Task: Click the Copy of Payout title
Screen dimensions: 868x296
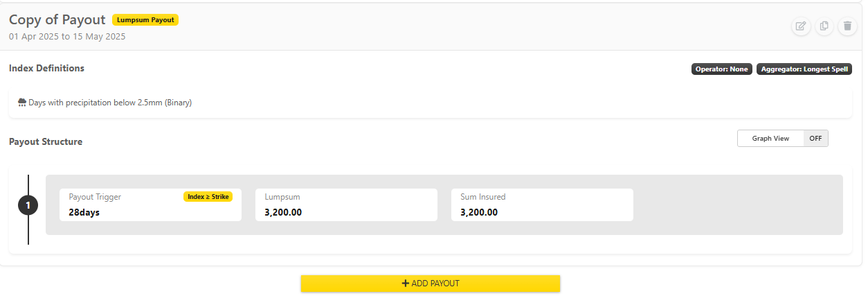Action: click(57, 20)
